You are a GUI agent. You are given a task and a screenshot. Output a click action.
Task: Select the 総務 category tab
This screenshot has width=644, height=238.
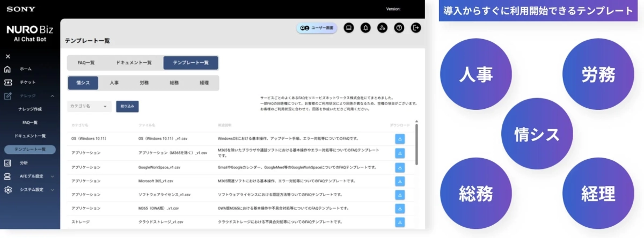pos(174,83)
